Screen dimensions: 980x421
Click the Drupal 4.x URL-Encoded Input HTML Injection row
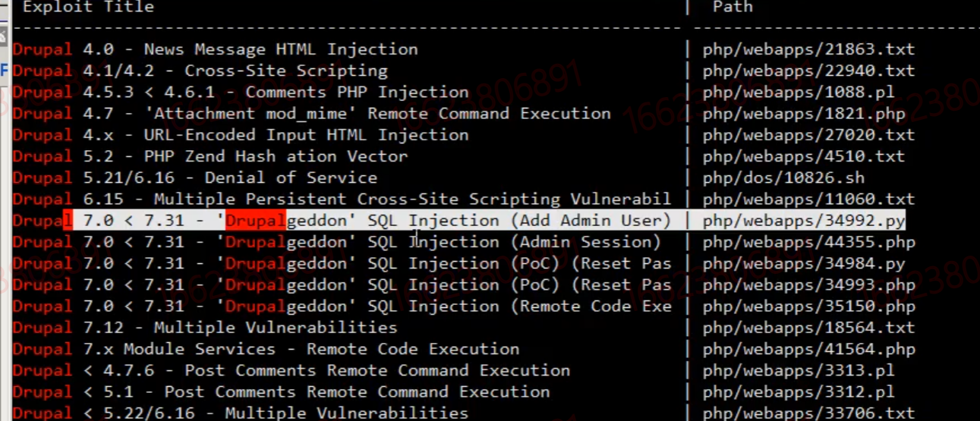pyautogui.click(x=241, y=135)
